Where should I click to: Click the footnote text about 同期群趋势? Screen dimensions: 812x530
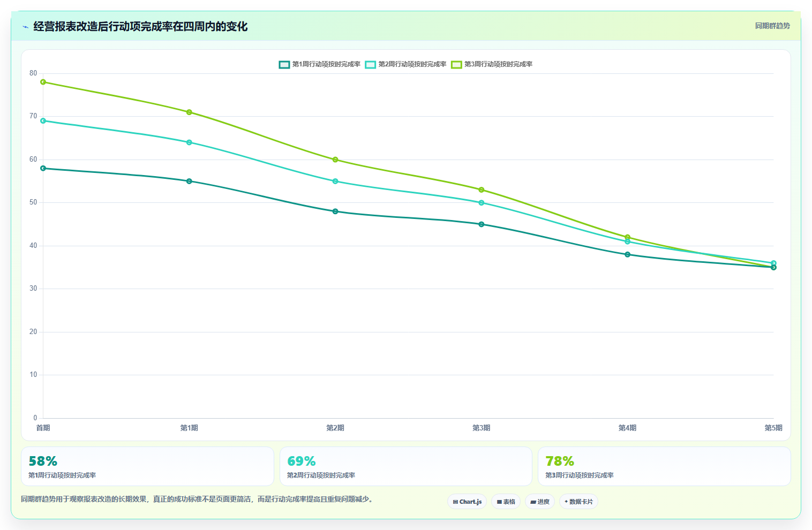[x=197, y=499]
